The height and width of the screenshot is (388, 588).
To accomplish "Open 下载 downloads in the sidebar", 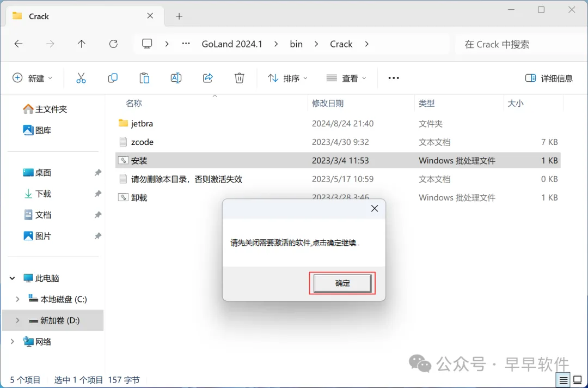I will coord(37,193).
